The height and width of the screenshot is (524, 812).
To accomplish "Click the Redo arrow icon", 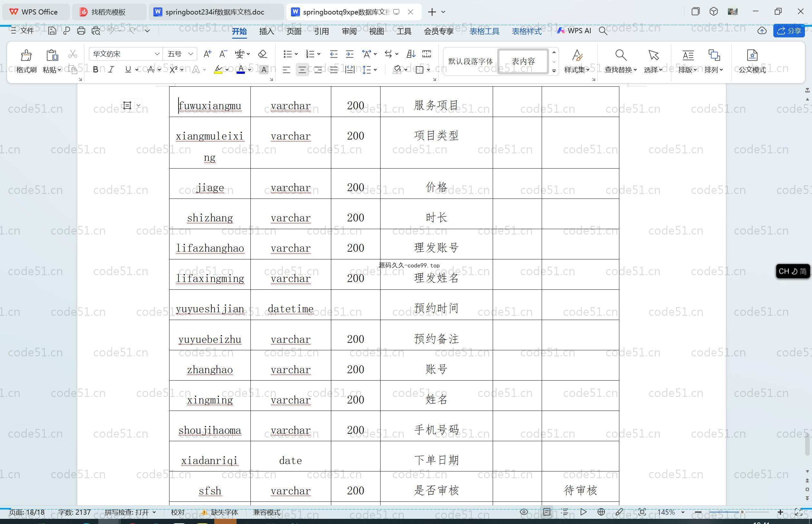I will [133, 31].
